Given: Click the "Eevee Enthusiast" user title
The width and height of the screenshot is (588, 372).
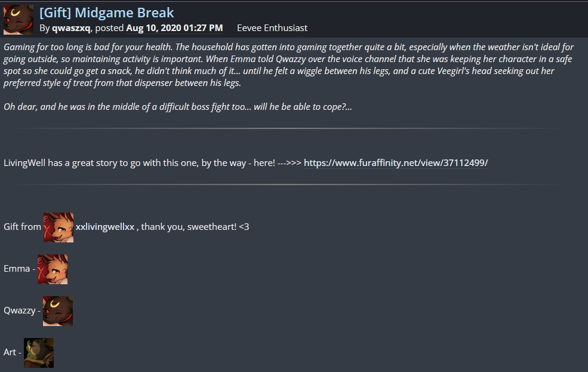Looking at the screenshot, I should (272, 28).
